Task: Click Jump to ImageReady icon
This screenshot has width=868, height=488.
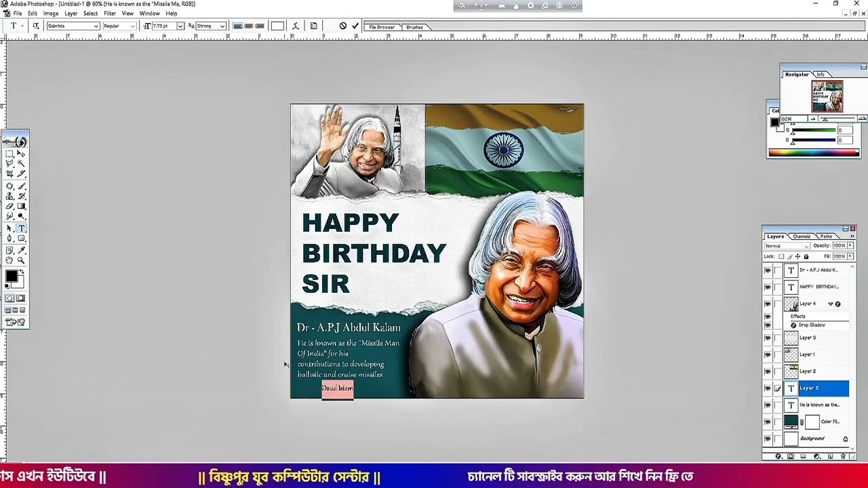Action: point(15,322)
